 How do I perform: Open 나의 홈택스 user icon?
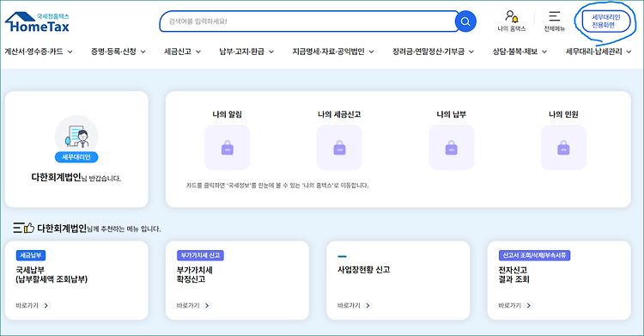pos(512,17)
